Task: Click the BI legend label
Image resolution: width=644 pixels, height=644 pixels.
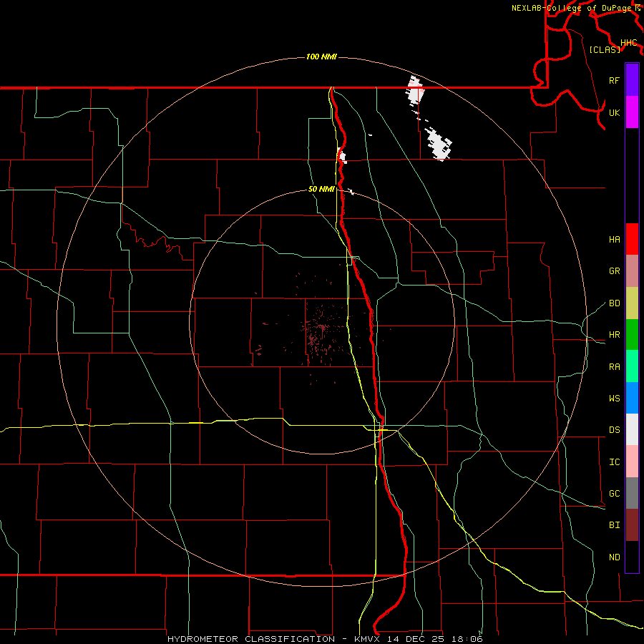Action: [614, 525]
